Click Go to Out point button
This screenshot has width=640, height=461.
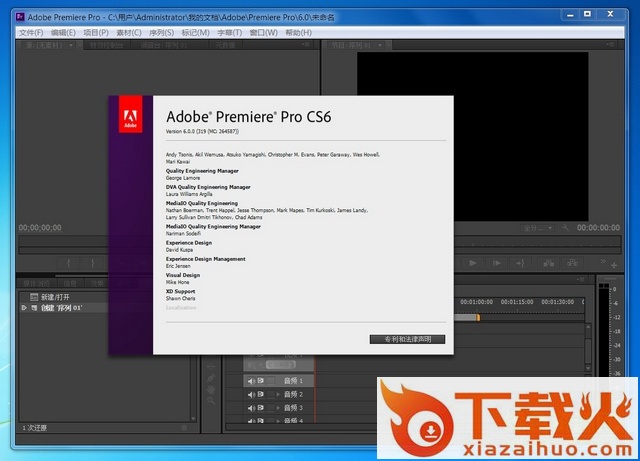[520, 263]
